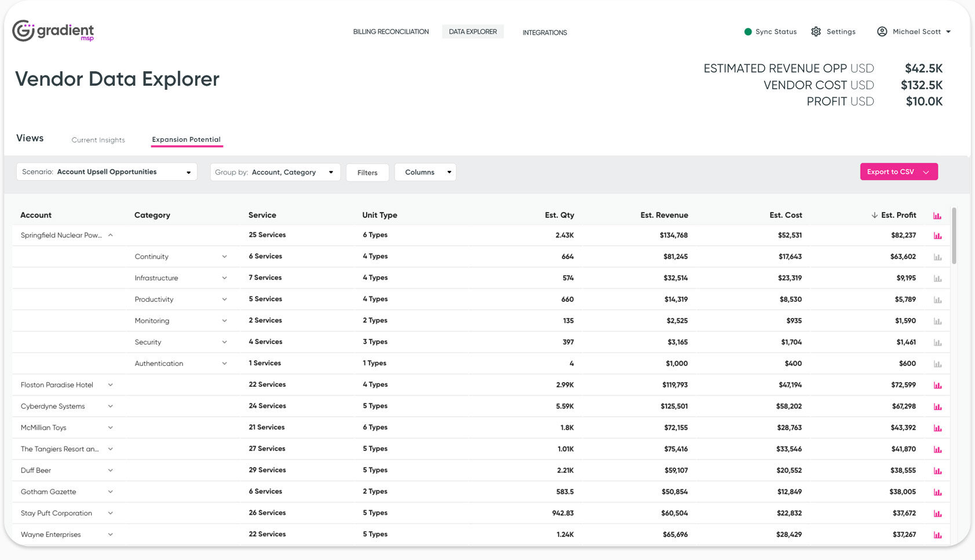Click chart icon in Cyberdyne Systems row
Screen dimensions: 975x560
point(937,407)
